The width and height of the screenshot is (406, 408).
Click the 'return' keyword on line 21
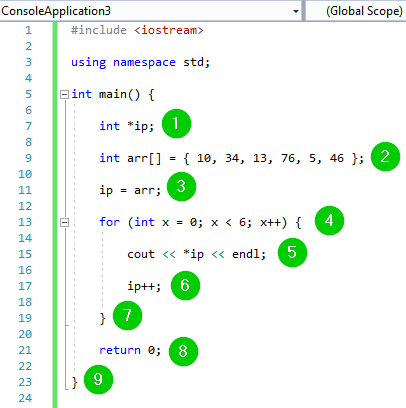click(x=120, y=350)
